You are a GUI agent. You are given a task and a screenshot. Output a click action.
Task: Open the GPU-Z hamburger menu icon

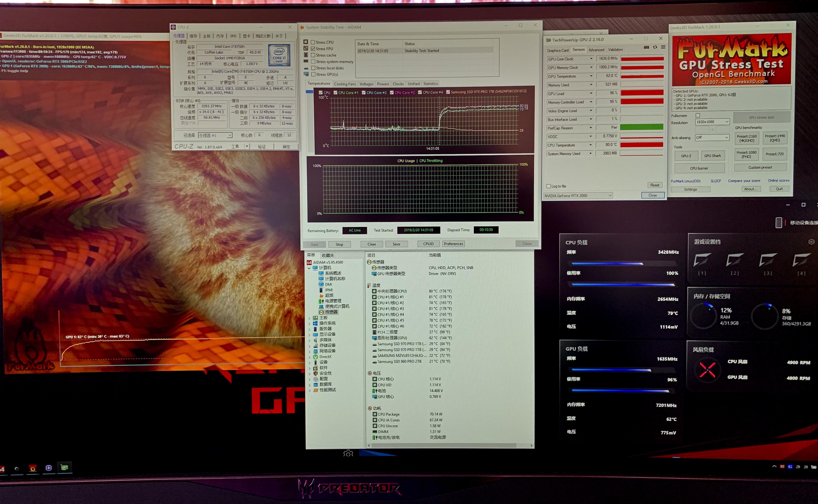pos(663,47)
